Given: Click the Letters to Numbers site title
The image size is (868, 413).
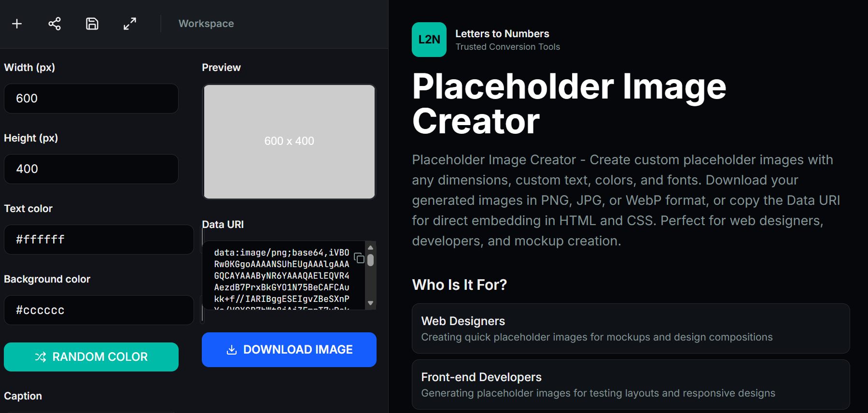Looking at the screenshot, I should coord(502,34).
